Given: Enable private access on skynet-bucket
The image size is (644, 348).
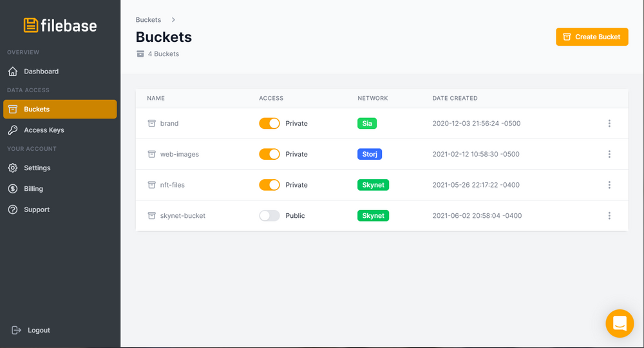Looking at the screenshot, I should click(x=269, y=216).
